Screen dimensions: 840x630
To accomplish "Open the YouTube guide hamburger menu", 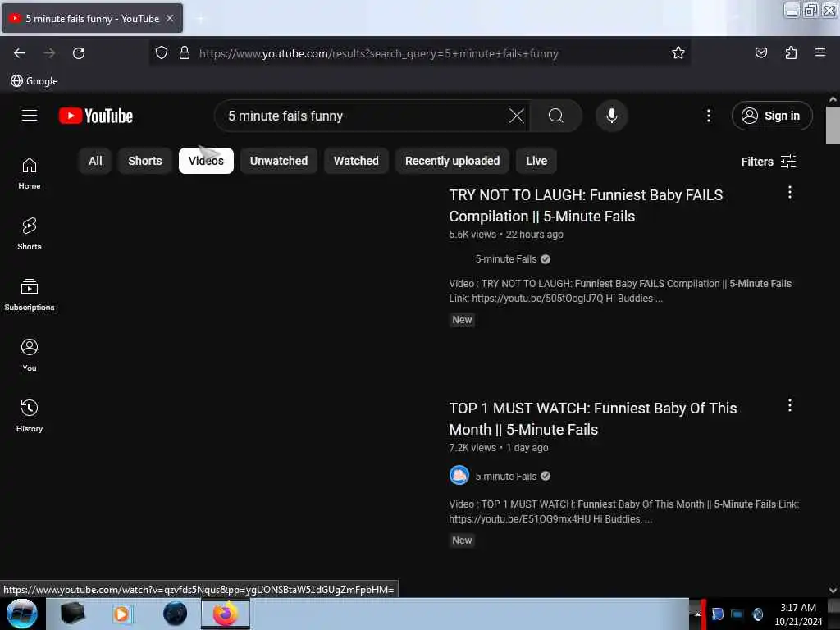I will point(30,116).
